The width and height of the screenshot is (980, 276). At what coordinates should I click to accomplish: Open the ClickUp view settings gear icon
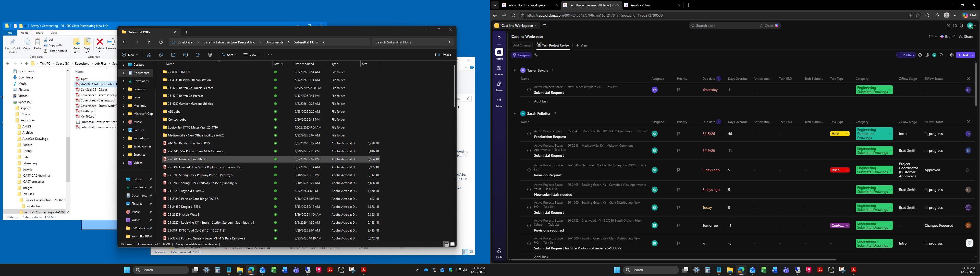pyautogui.click(x=952, y=55)
